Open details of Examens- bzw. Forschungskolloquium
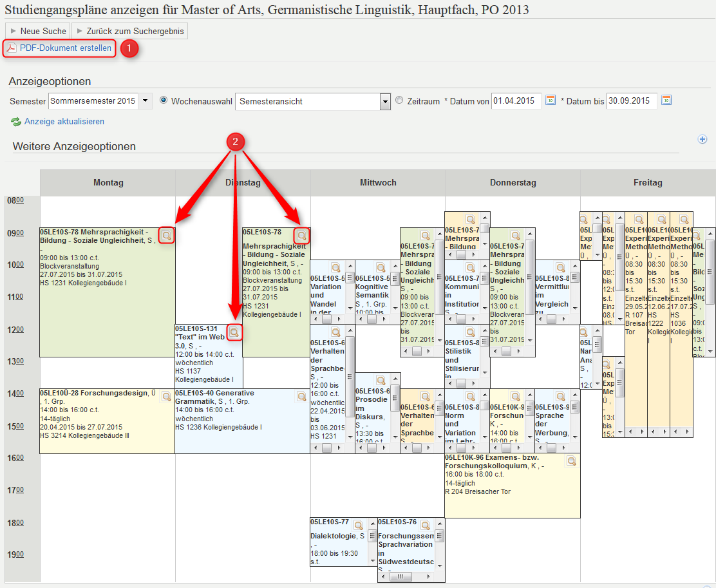The width and height of the screenshot is (716, 588). click(571, 460)
